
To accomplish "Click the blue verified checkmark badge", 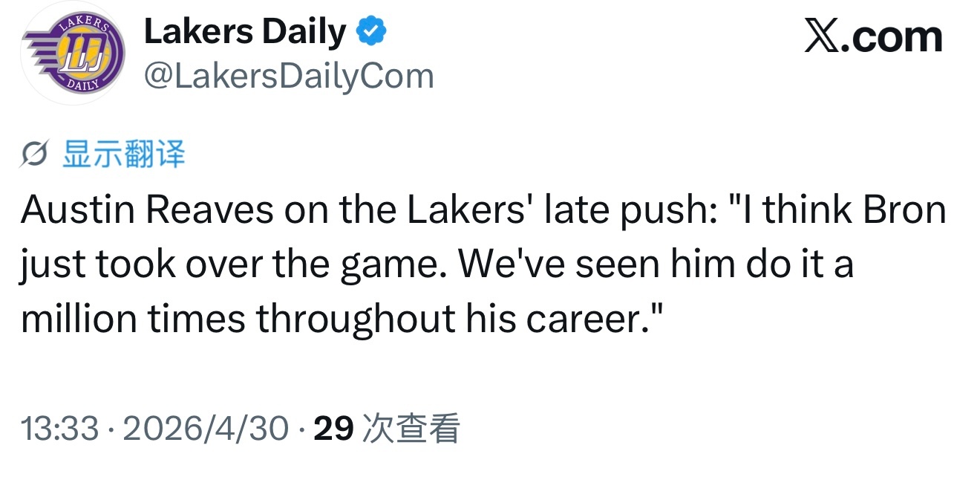I will 371,32.
